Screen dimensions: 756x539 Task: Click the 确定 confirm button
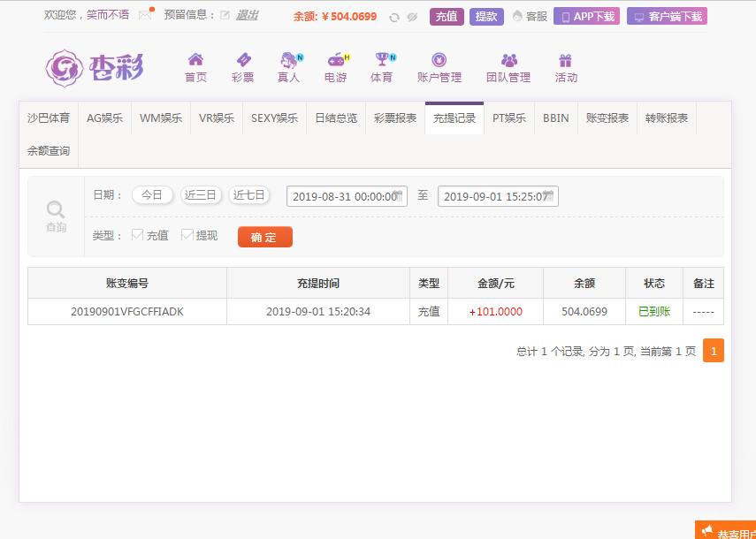pos(264,237)
